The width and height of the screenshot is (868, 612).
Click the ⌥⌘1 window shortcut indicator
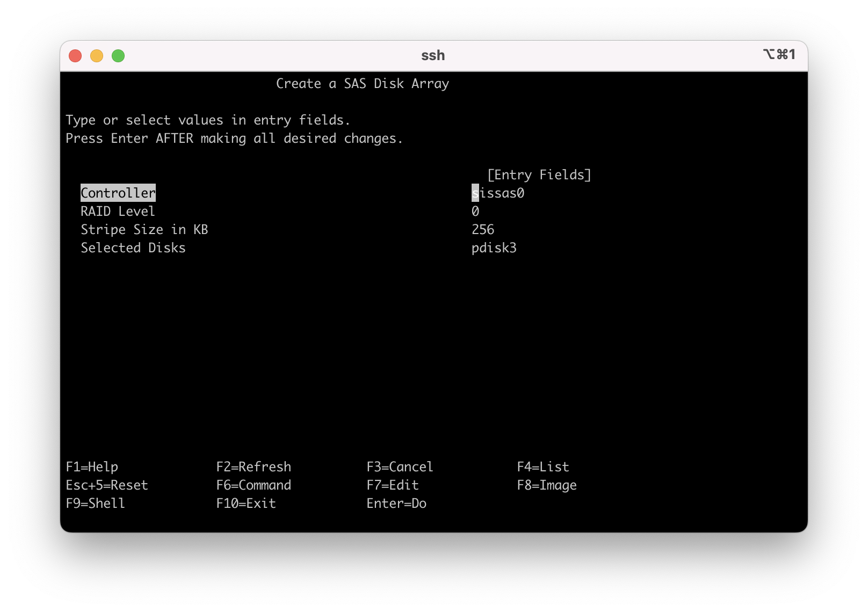(779, 54)
